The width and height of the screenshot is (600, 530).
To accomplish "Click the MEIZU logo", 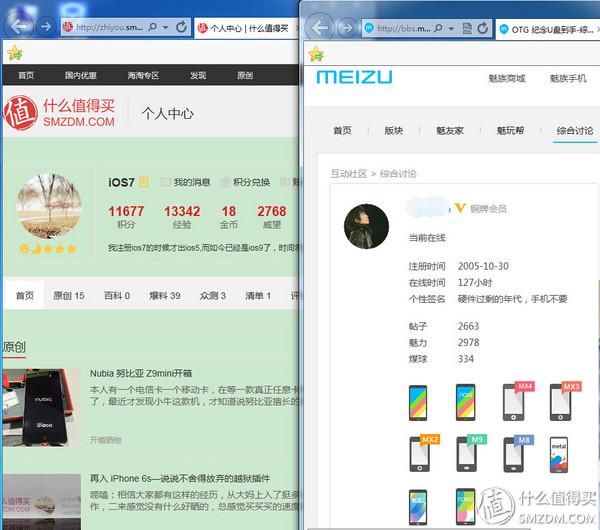I will click(354, 77).
